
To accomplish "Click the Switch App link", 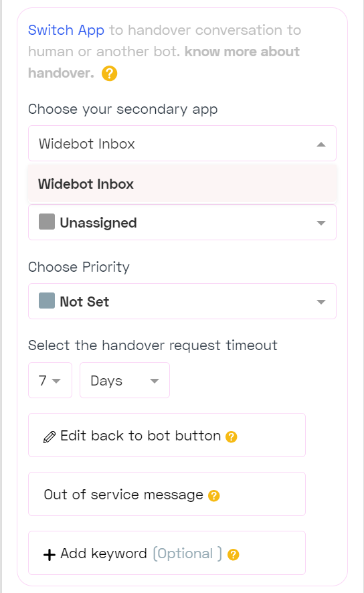I will (66, 30).
